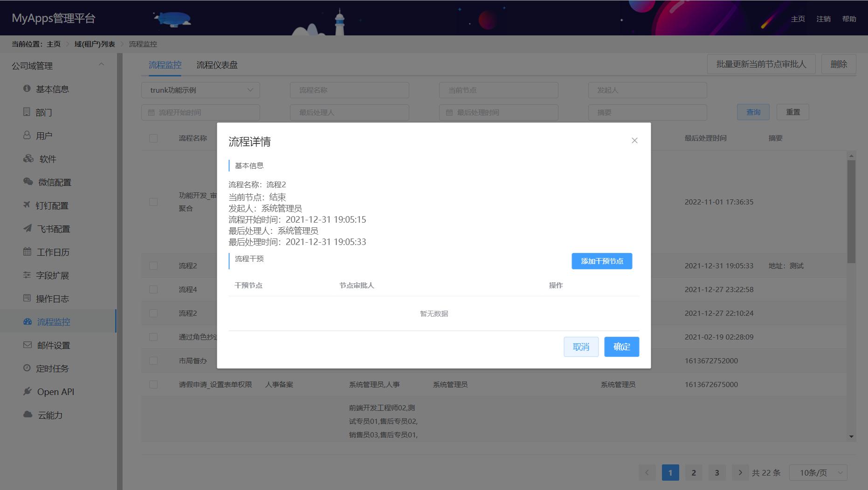
Task: Click the 部门 department icon
Action: (x=27, y=112)
